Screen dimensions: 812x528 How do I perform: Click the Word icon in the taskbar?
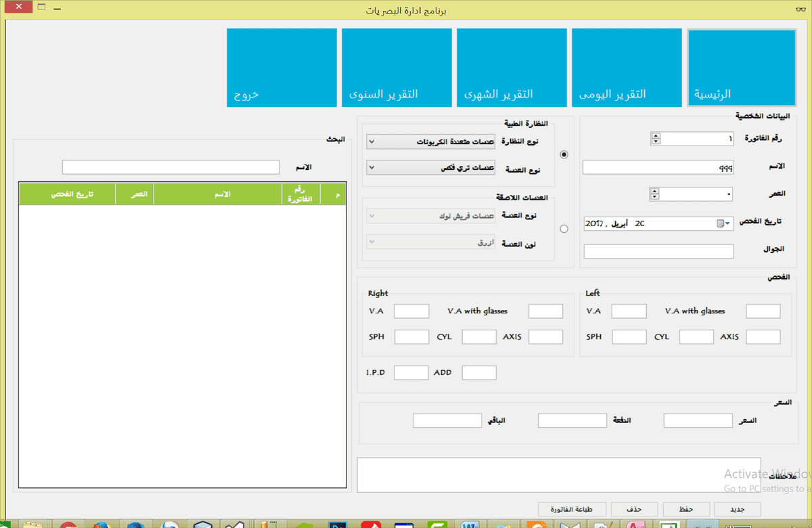[468, 525]
